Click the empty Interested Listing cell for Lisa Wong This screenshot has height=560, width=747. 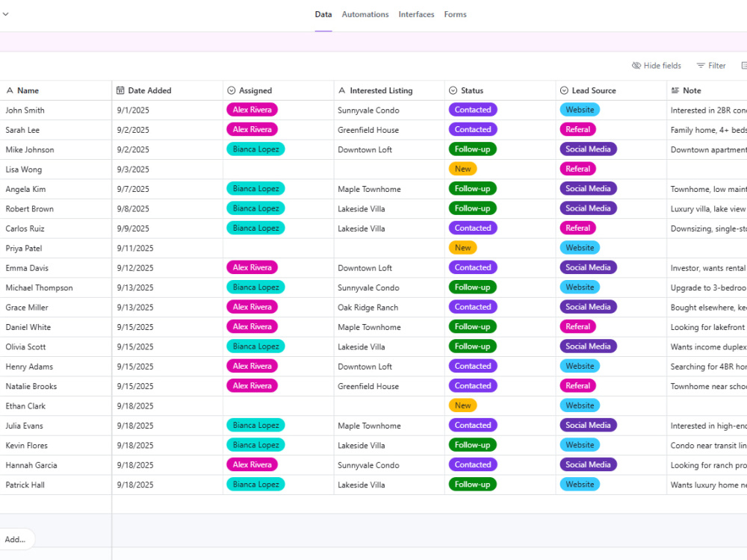pyautogui.click(x=389, y=169)
